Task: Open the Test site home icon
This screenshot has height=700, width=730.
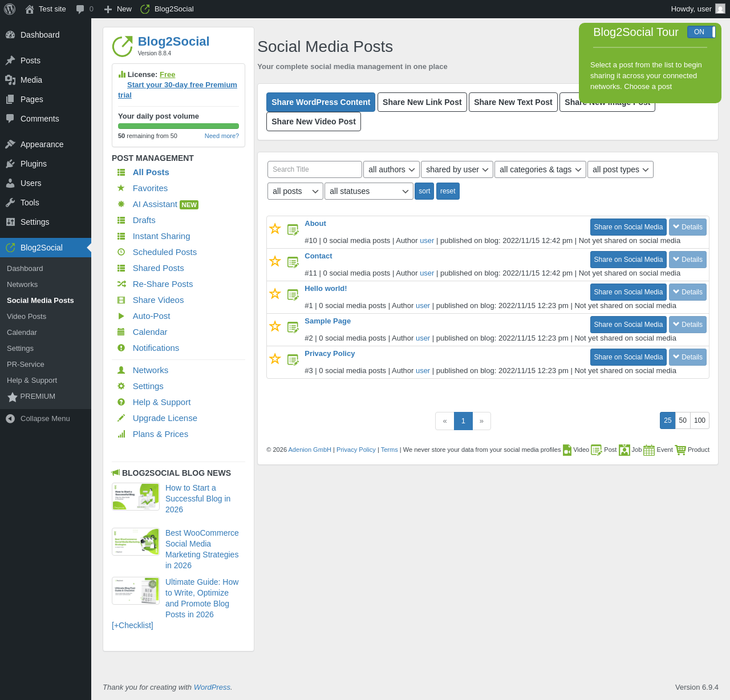Action: [x=30, y=9]
